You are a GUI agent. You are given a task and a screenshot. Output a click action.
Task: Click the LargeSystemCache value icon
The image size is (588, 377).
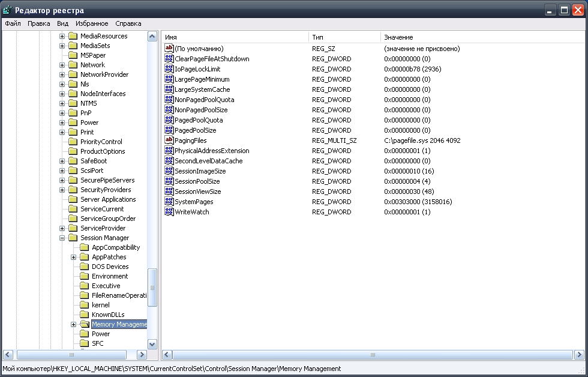[x=169, y=89]
